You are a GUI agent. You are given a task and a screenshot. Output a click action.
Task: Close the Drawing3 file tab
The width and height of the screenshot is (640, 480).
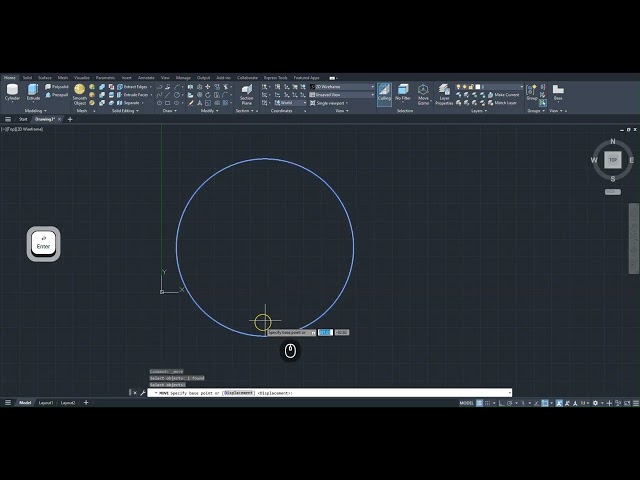click(60, 119)
